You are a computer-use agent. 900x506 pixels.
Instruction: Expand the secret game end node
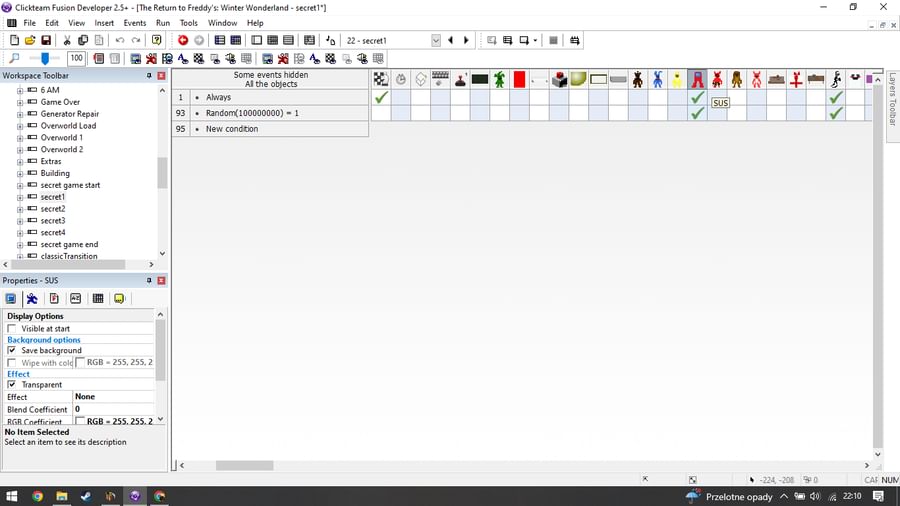20,245
